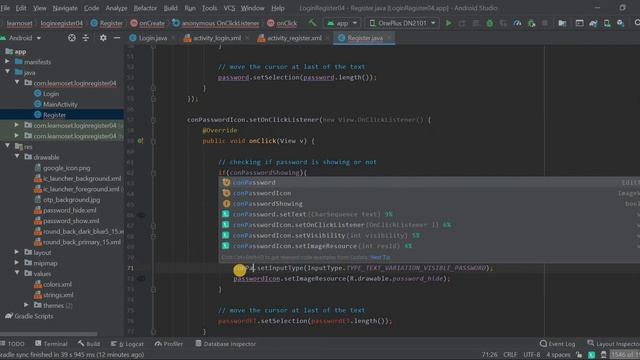Click the CRLF line separator in status bar

point(510,355)
